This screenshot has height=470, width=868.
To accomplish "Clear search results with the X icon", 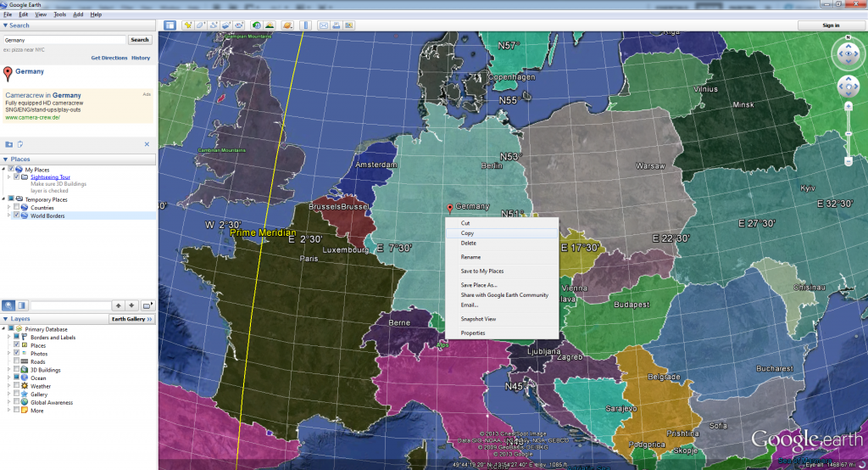I will (x=147, y=144).
